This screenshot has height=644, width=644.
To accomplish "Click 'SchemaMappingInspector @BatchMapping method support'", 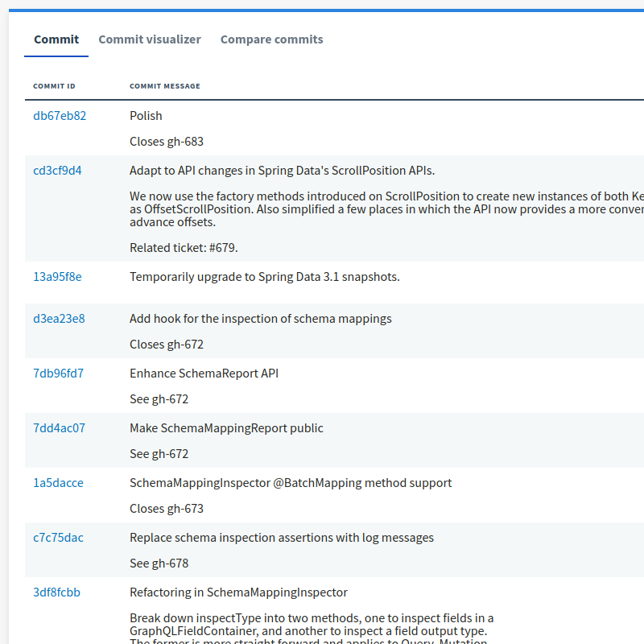I will (x=291, y=482).
